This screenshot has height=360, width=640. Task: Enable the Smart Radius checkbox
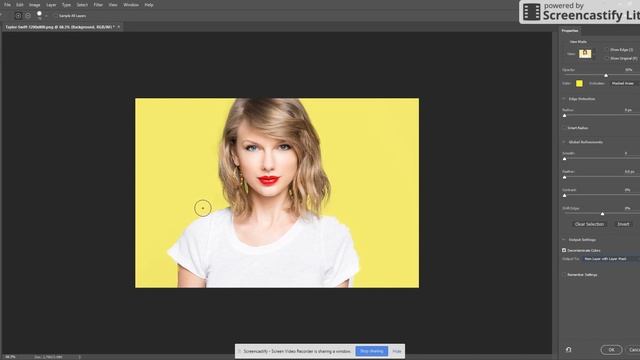(564, 128)
